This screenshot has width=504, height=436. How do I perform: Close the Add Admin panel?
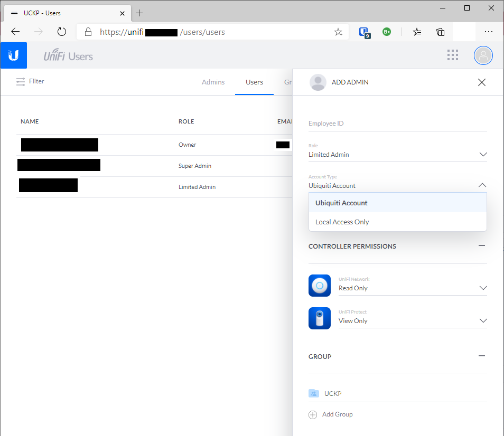click(x=481, y=82)
